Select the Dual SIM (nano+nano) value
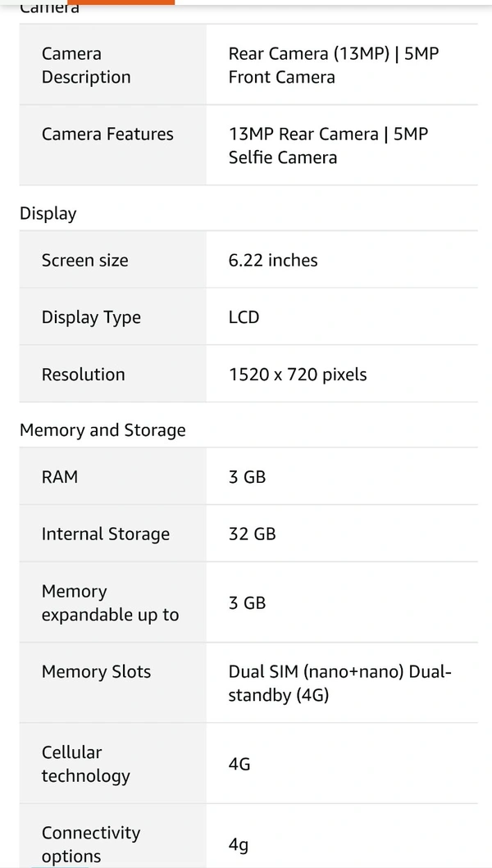This screenshot has height=868, width=492. (x=339, y=684)
